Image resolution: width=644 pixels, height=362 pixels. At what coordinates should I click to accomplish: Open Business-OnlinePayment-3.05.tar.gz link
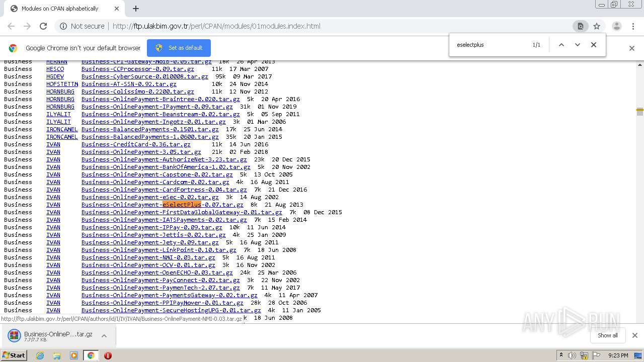(141, 152)
